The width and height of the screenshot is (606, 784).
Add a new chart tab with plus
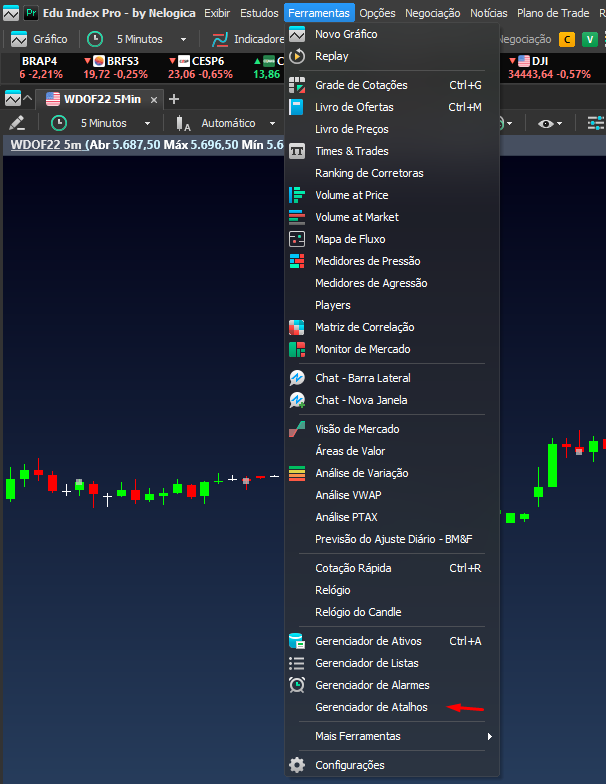174,99
